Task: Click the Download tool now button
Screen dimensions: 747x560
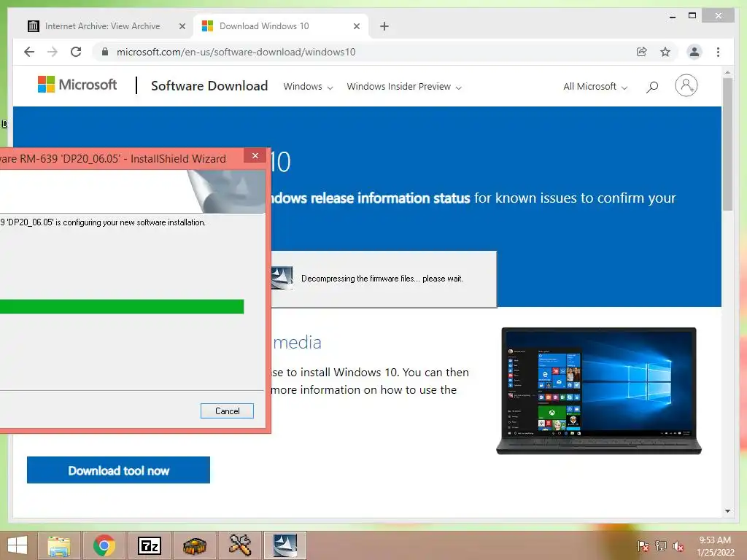Action: coord(118,470)
